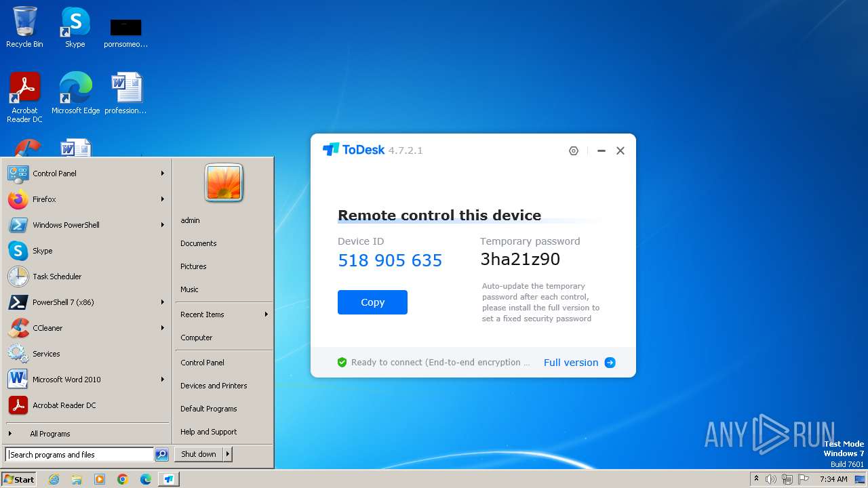Launch Skype from Start menu
The height and width of the screenshot is (488, 868).
click(86, 251)
